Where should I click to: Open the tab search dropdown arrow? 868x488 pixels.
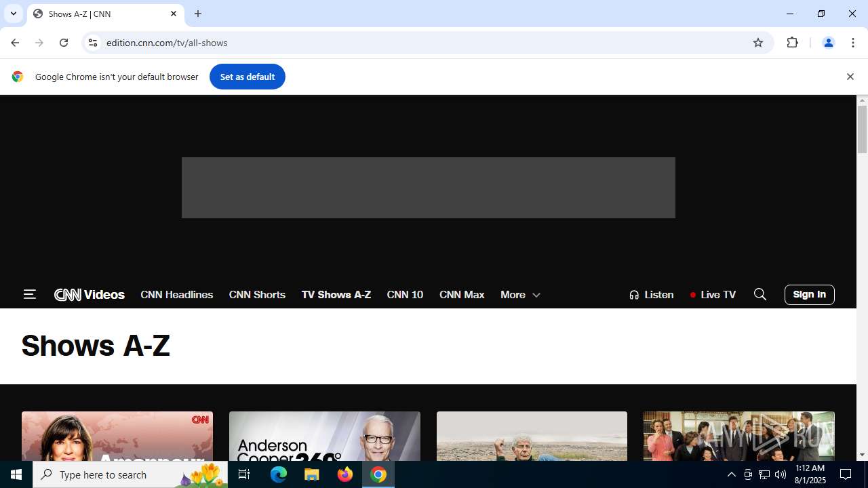(14, 14)
